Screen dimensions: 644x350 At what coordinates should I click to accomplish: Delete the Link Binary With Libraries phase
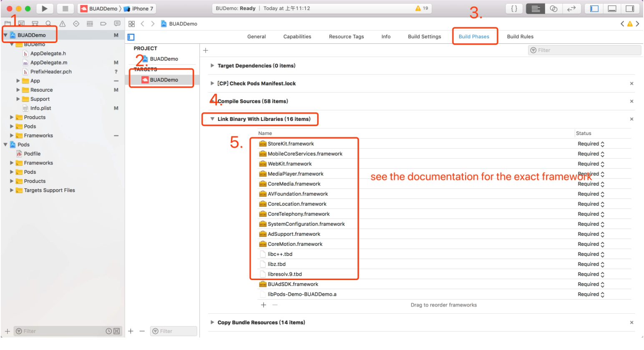(631, 119)
